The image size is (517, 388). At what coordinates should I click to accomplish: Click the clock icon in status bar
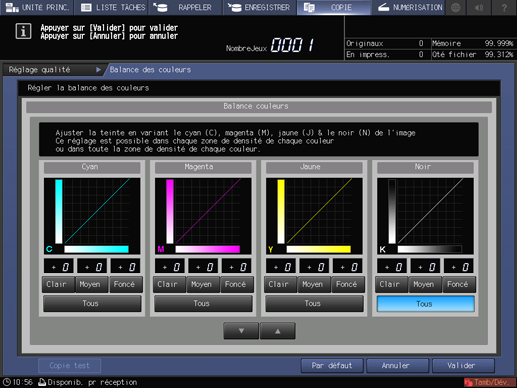[x=7, y=382]
